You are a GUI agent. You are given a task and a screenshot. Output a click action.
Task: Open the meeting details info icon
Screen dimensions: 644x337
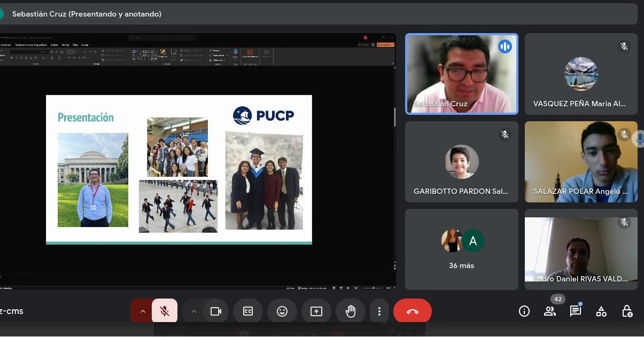tap(524, 311)
